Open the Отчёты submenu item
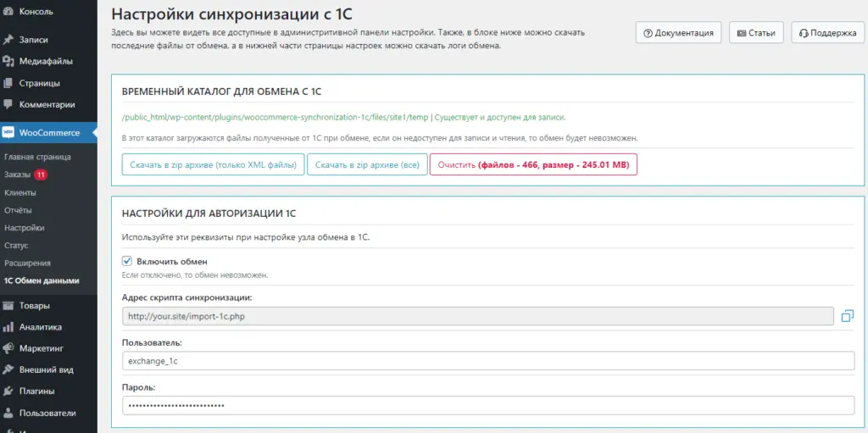 coord(18,210)
